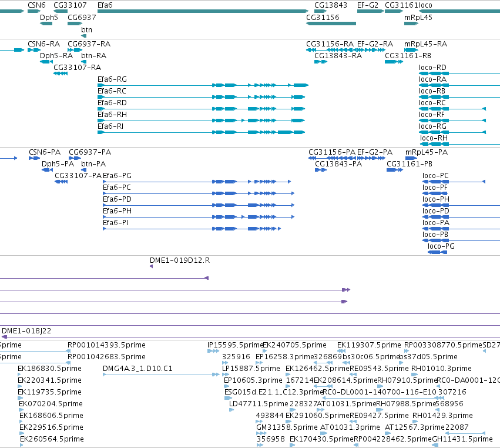Select transcript mRpL45-RA

tap(425, 44)
